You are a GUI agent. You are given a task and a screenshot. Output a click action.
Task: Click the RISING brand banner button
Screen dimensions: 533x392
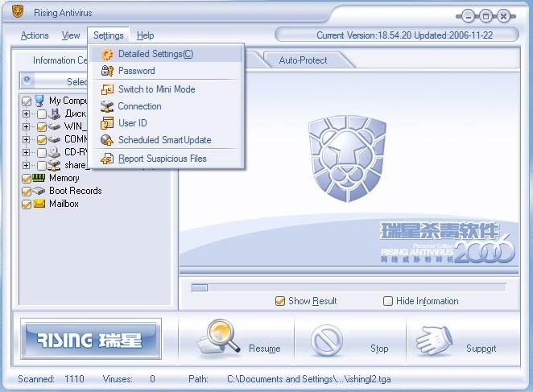click(x=91, y=339)
